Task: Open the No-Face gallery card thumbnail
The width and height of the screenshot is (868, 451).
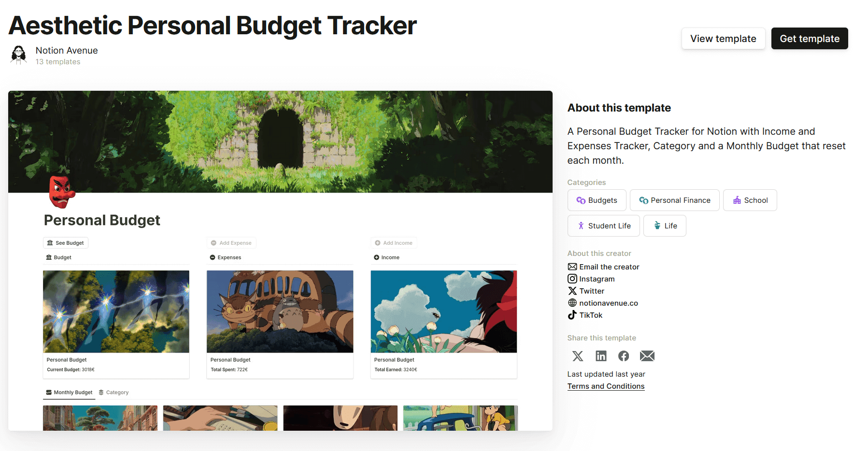Action: coord(341,418)
